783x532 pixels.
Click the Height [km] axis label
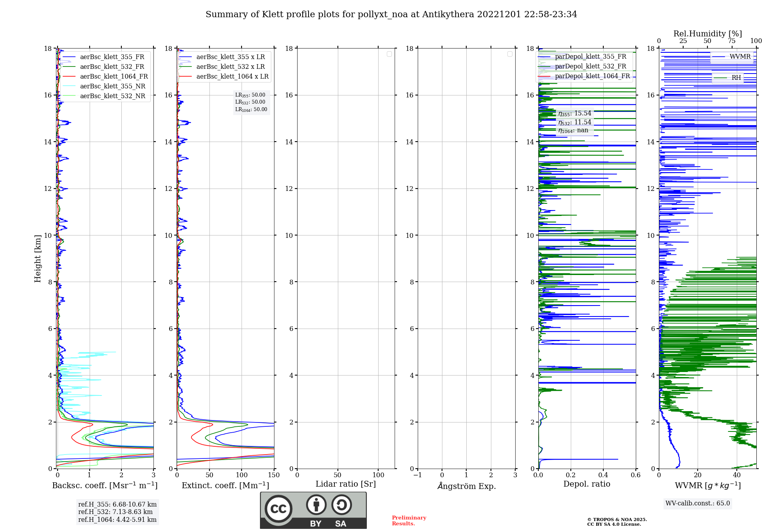coord(38,259)
